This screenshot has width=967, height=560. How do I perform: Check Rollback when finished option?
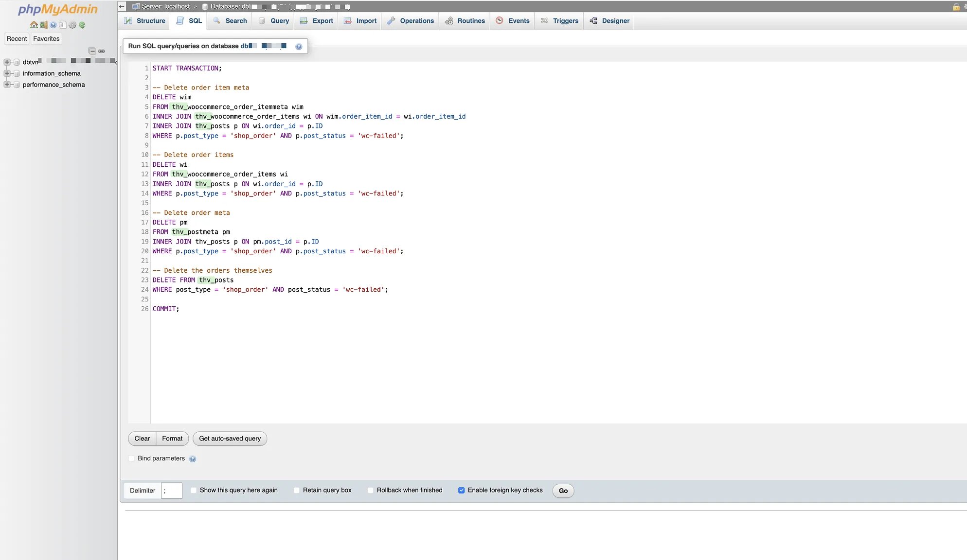[371, 490]
